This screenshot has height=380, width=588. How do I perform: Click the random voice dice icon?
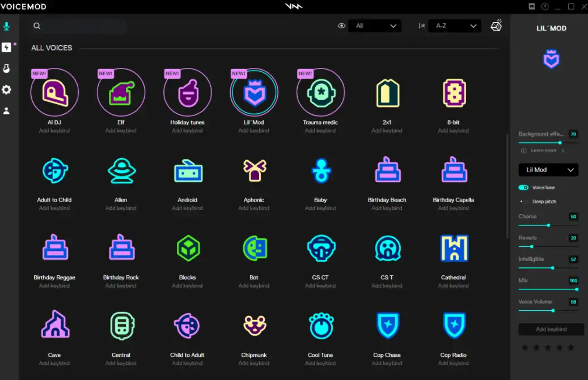pyautogui.click(x=497, y=25)
